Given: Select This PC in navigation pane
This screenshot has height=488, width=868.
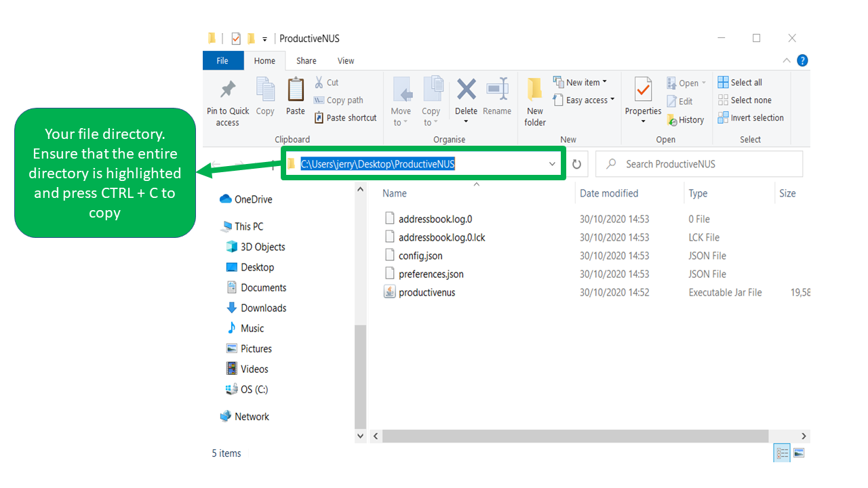Looking at the screenshot, I should click(242, 226).
